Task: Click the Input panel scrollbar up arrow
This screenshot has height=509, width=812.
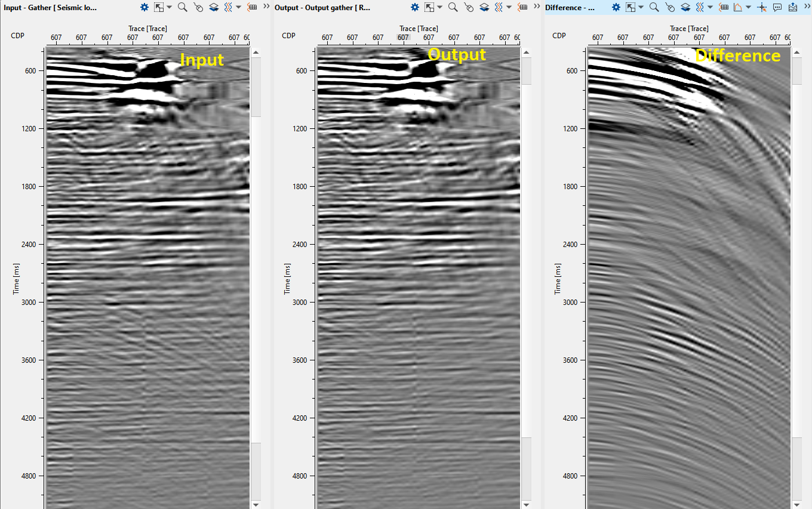Action: click(x=256, y=53)
